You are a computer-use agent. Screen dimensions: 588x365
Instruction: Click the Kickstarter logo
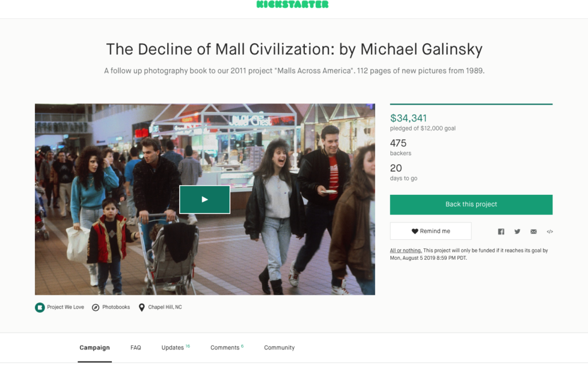(292, 5)
